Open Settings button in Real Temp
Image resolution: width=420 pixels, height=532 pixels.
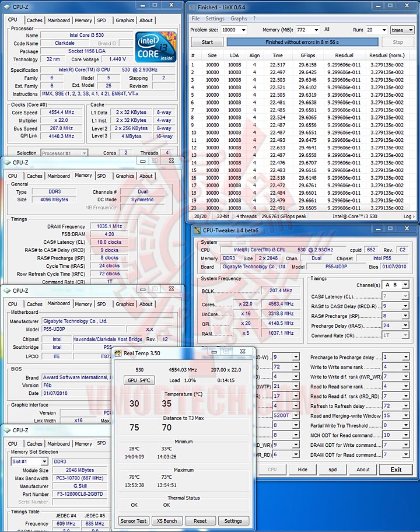[233, 521]
